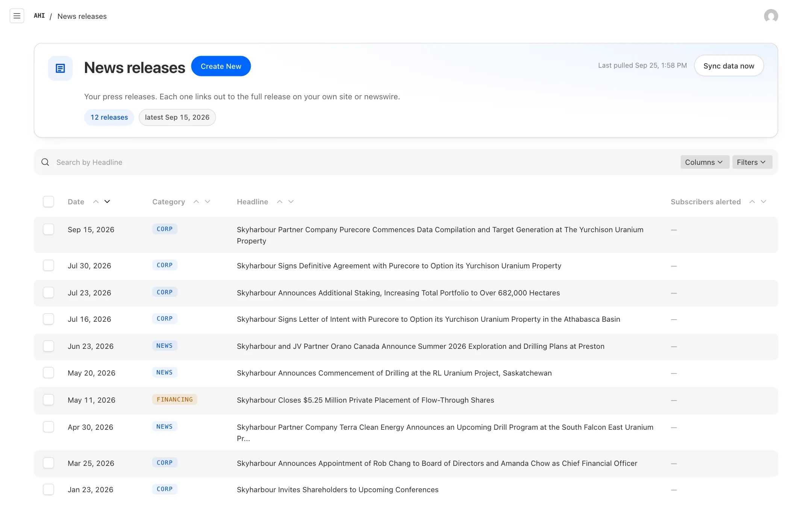This screenshot has width=812, height=508.
Task: Click the Create New button
Action: 221,66
